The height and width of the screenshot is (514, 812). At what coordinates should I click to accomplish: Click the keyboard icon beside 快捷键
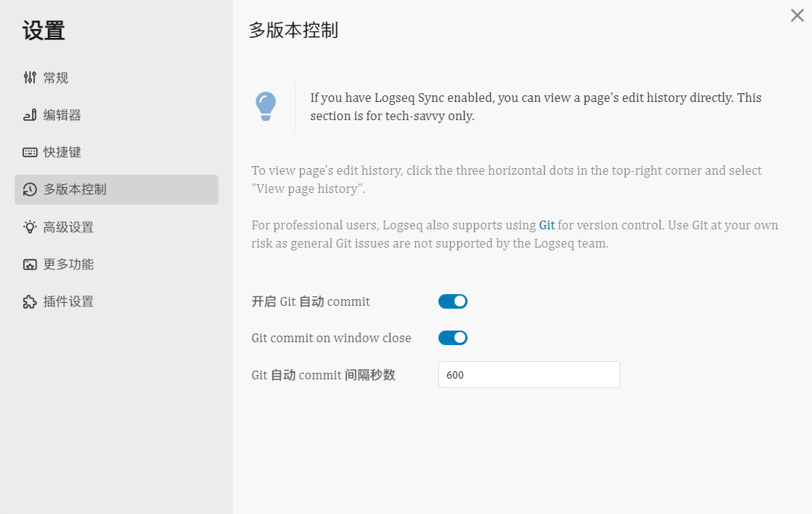(x=28, y=151)
